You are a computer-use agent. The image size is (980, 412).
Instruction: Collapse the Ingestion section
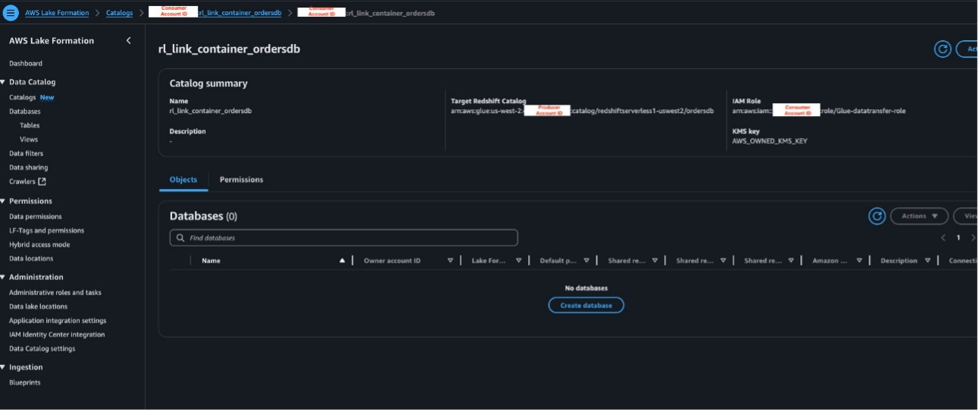click(3, 367)
